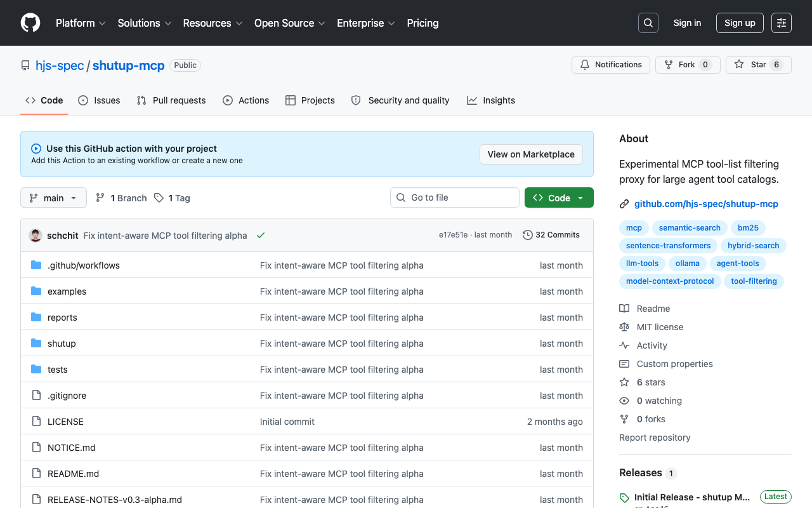Screen dimensions: 812x508
Task: Open the shutup-mcp repository name link
Action: coord(129,65)
